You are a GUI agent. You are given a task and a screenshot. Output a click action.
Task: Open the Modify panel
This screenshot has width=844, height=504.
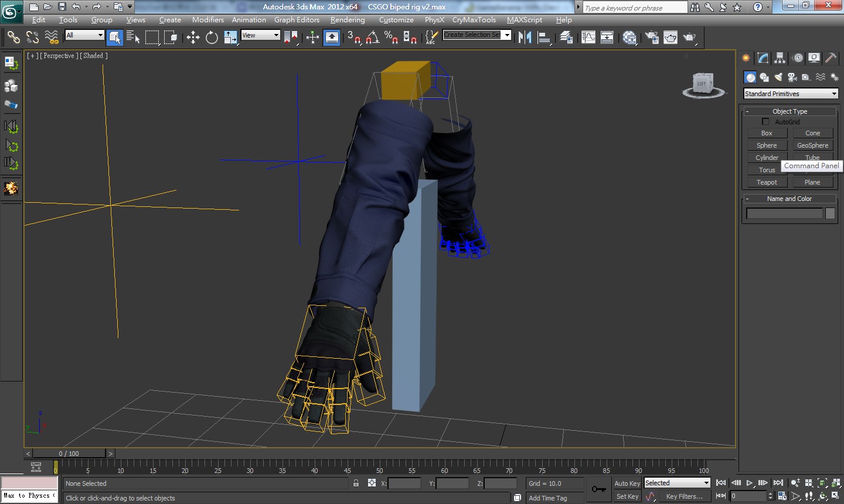coord(763,58)
